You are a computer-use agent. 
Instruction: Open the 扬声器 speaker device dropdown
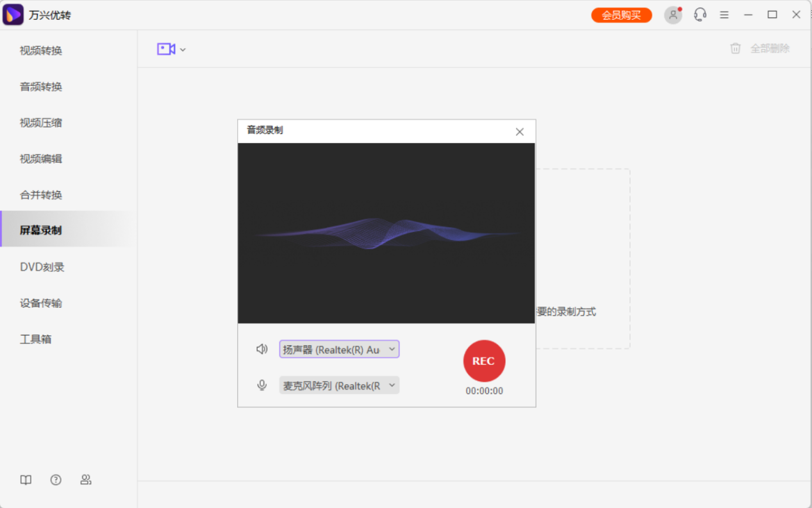(x=338, y=348)
